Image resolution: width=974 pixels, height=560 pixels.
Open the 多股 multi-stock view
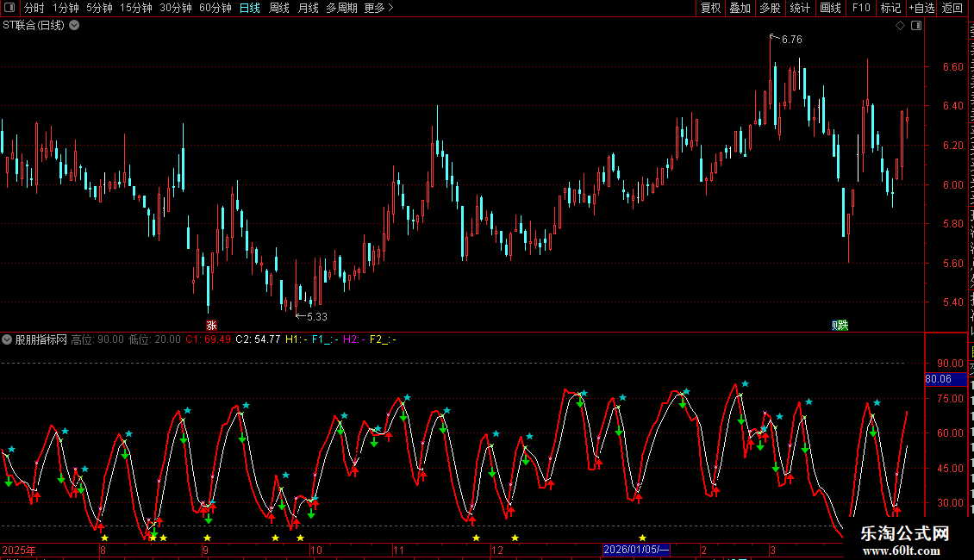[x=770, y=8]
